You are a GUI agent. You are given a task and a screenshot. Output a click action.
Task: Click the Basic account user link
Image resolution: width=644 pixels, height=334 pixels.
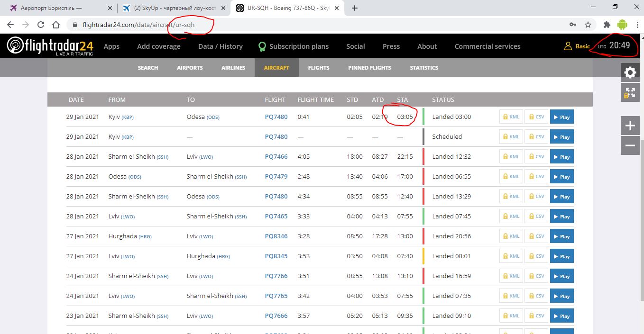pyautogui.click(x=577, y=46)
